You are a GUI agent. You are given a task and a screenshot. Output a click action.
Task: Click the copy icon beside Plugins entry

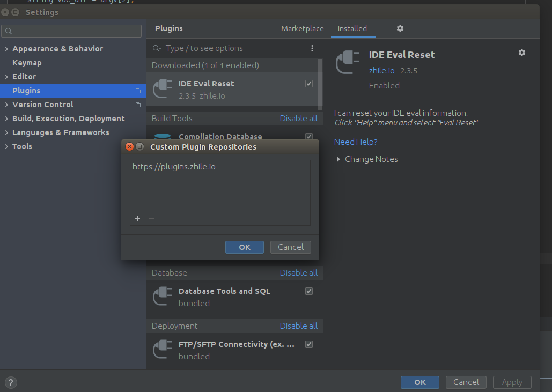(138, 91)
